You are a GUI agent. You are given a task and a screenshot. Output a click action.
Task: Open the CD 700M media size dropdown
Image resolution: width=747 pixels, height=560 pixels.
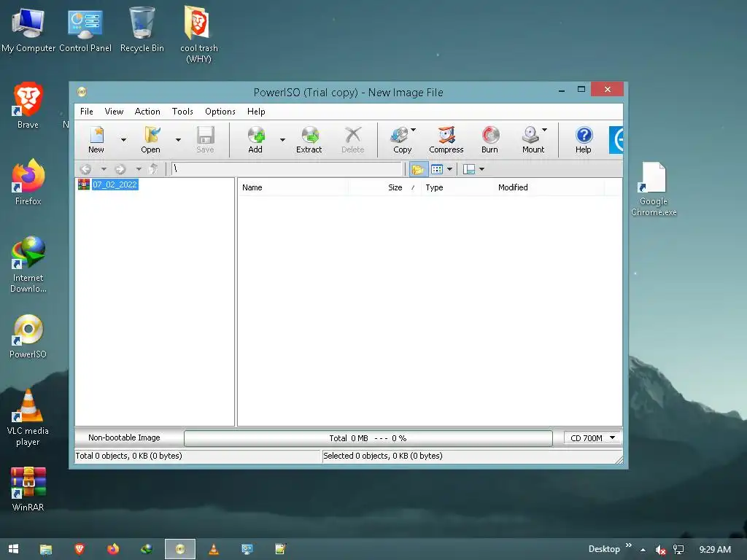click(592, 438)
